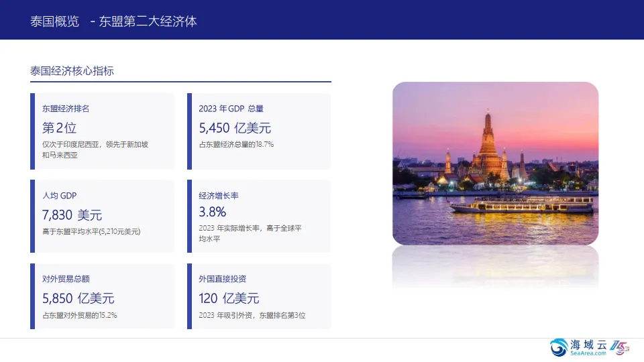Click the 'SeaArea.com' text in the logo
644x362 pixels.
588,353
